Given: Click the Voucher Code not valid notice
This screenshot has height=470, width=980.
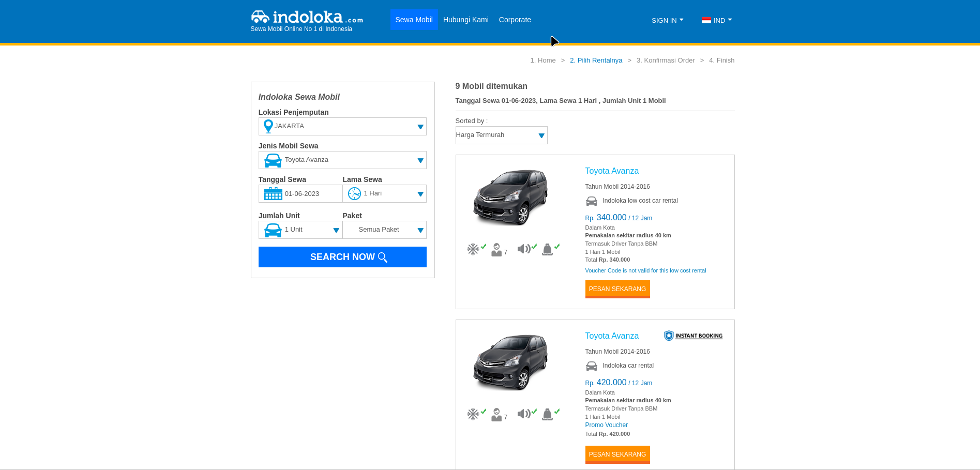Looking at the screenshot, I should click(645, 270).
